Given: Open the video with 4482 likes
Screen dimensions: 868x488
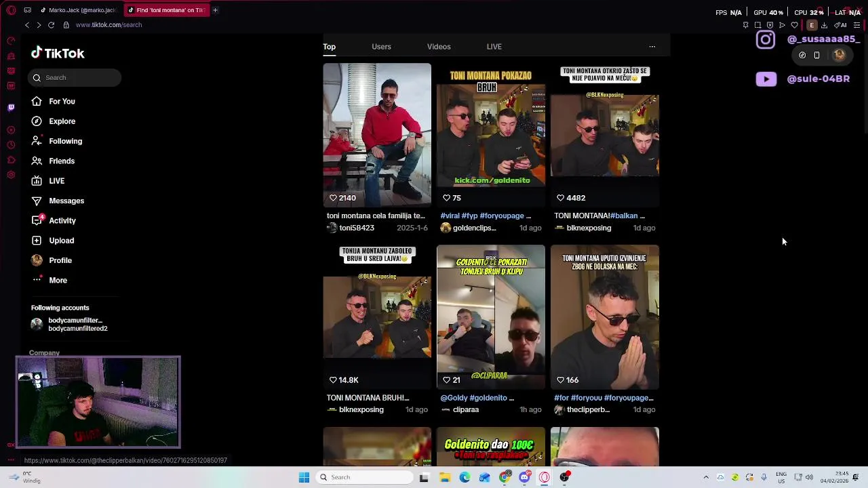Looking at the screenshot, I should [605, 134].
